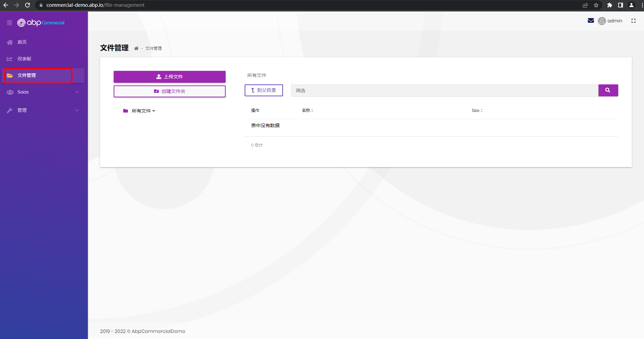Click the 表中没有数据 empty table message
Image resolution: width=644 pixels, height=339 pixels.
point(265,125)
